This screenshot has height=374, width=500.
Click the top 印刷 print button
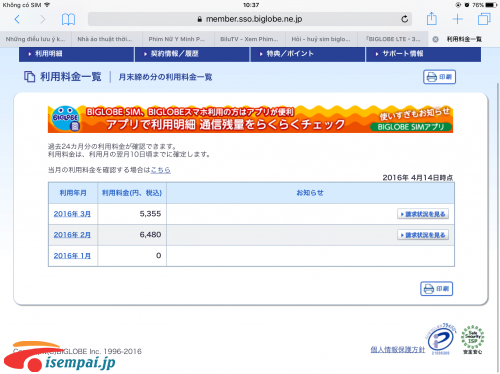pos(439,77)
